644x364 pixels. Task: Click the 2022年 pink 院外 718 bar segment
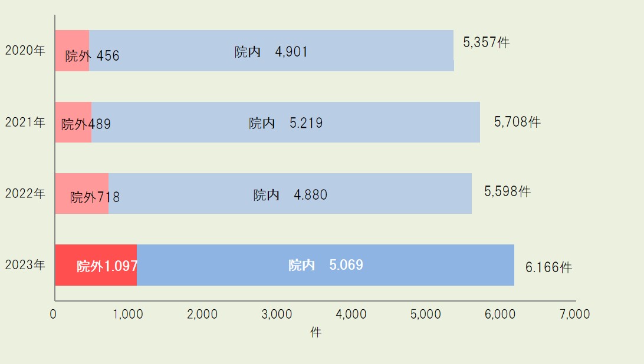82,193
